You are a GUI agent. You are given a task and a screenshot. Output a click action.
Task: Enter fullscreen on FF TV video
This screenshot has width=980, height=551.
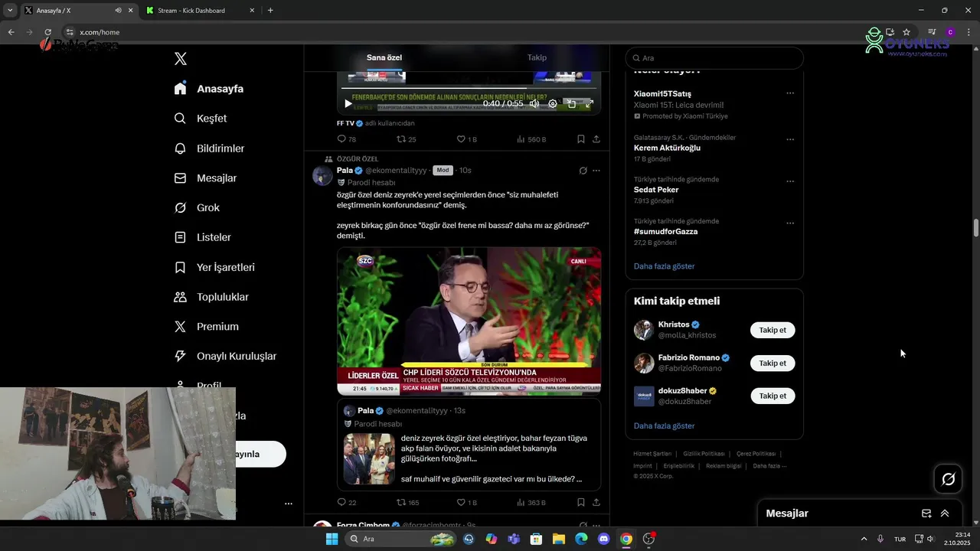pos(590,103)
